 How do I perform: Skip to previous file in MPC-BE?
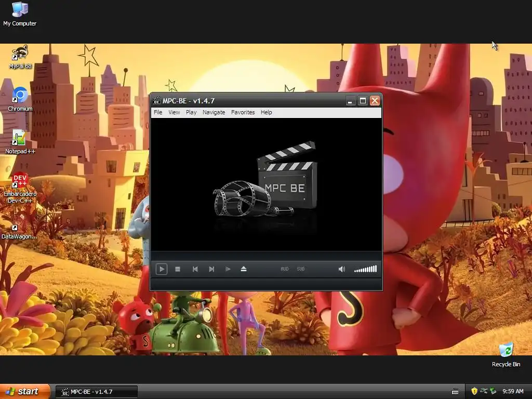pos(195,269)
